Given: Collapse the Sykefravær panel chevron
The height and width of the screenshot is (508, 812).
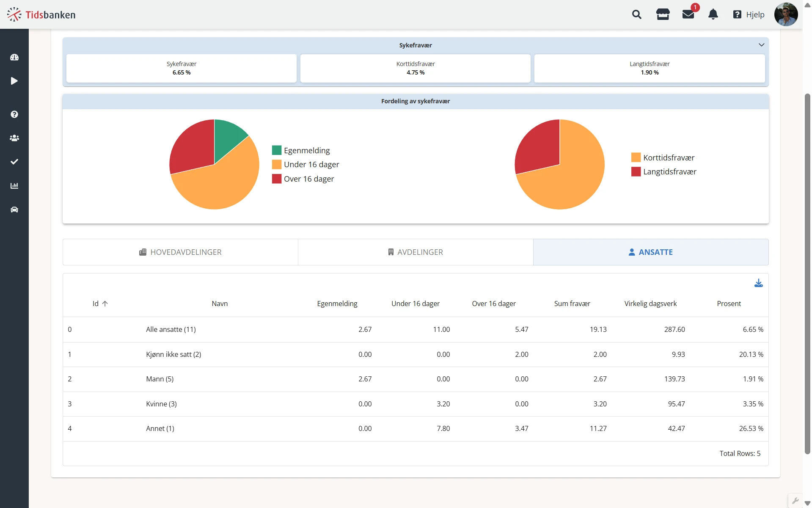Looking at the screenshot, I should click(x=761, y=45).
